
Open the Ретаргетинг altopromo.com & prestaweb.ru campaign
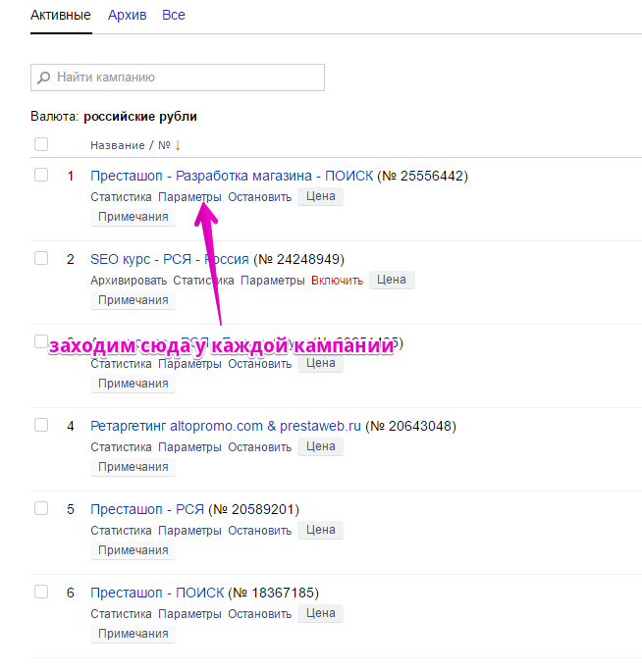tap(225, 426)
